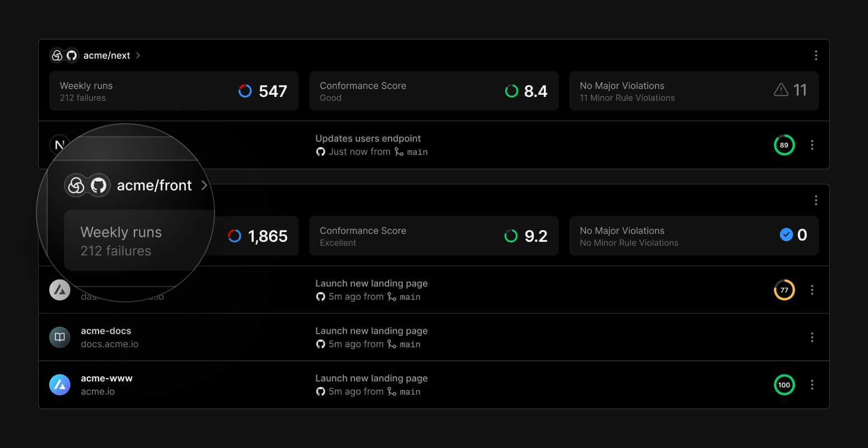868x448 pixels.
Task: Click the 89 score ring indicator
Action: 784,145
